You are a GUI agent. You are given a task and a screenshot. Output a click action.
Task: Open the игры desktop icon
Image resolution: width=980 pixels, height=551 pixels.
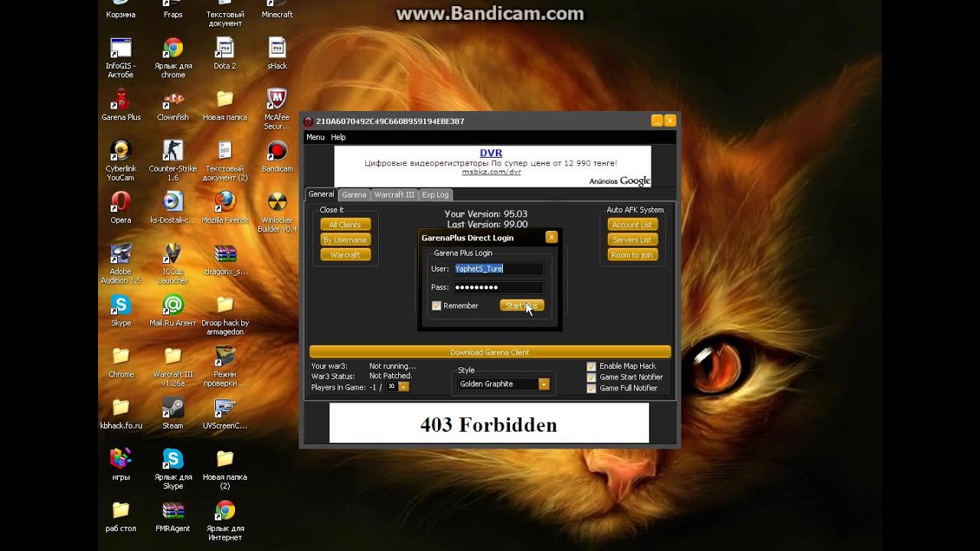[121, 464]
